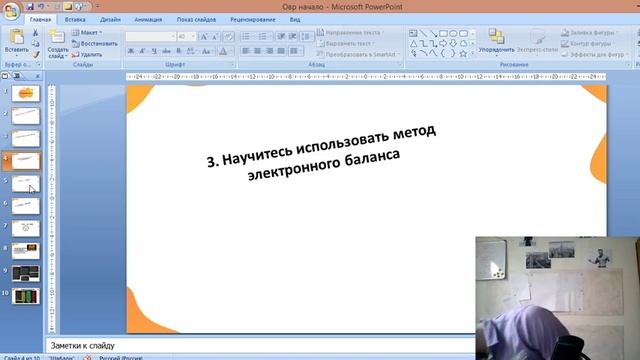Select the rectangle shape
The image size is (640, 360).
pos(443,33)
